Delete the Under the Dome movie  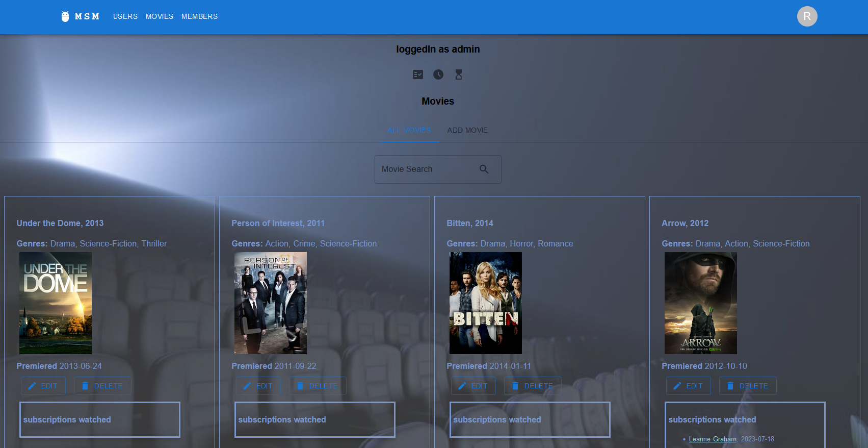point(102,386)
